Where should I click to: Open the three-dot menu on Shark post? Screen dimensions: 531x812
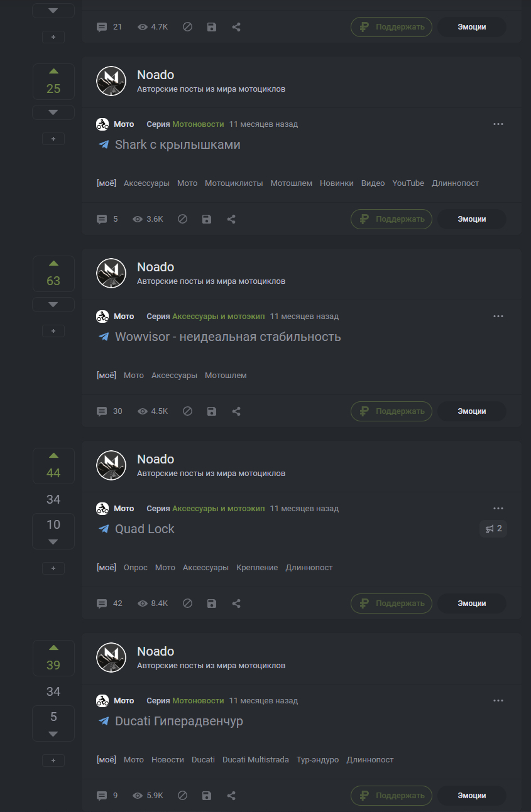(498, 124)
